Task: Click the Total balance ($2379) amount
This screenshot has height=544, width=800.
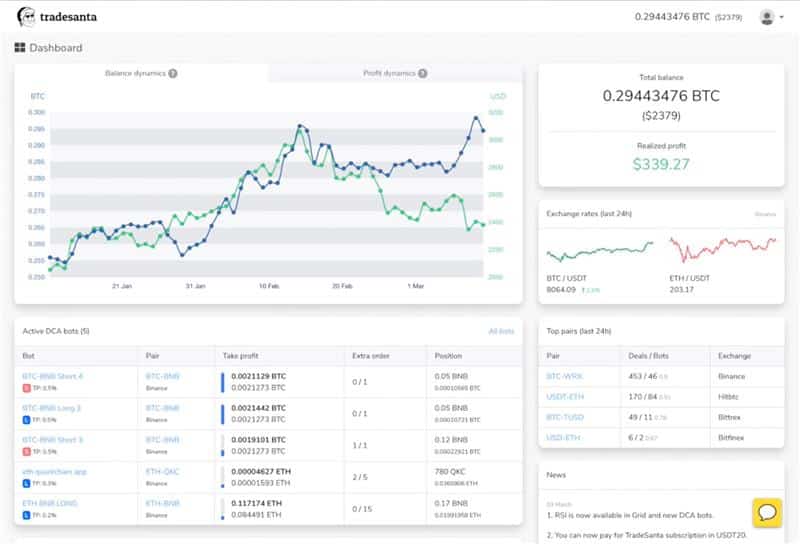Action: [x=661, y=116]
